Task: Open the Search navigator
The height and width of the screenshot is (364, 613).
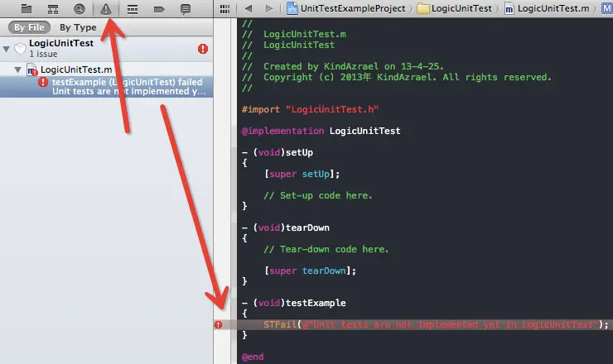Action: point(79,8)
